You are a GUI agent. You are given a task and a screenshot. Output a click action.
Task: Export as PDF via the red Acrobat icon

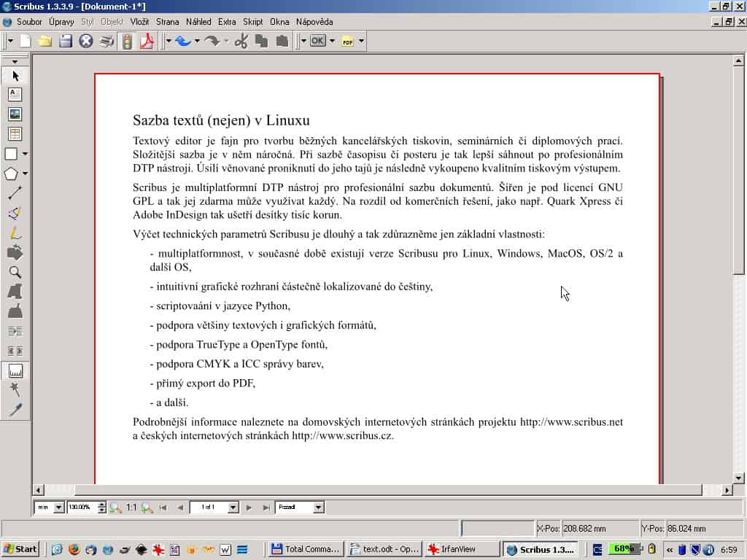click(x=147, y=42)
